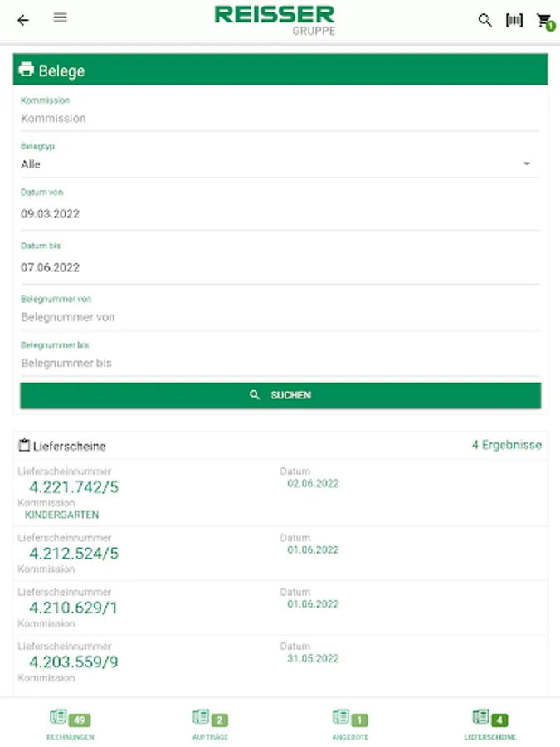Expand the Belegtyp dropdown
This screenshot has height=747, width=560.
click(x=280, y=164)
